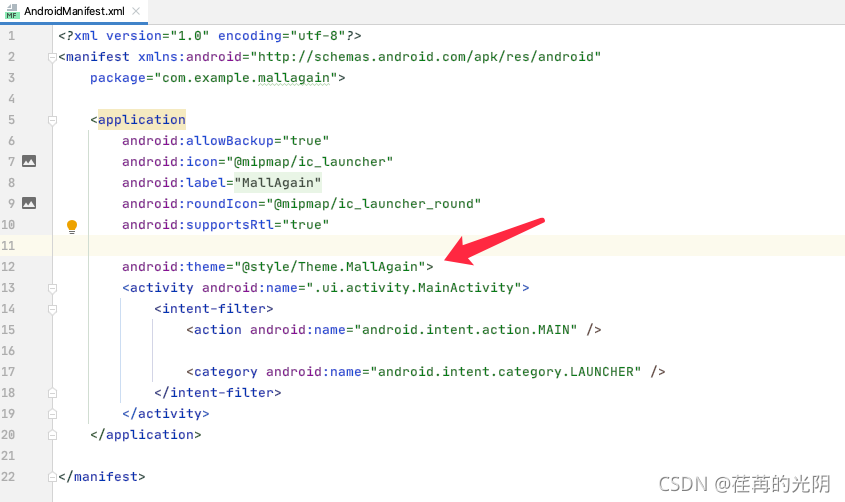Click the android:allowBackup attribute
This screenshot has height=502, width=845.
point(198,141)
